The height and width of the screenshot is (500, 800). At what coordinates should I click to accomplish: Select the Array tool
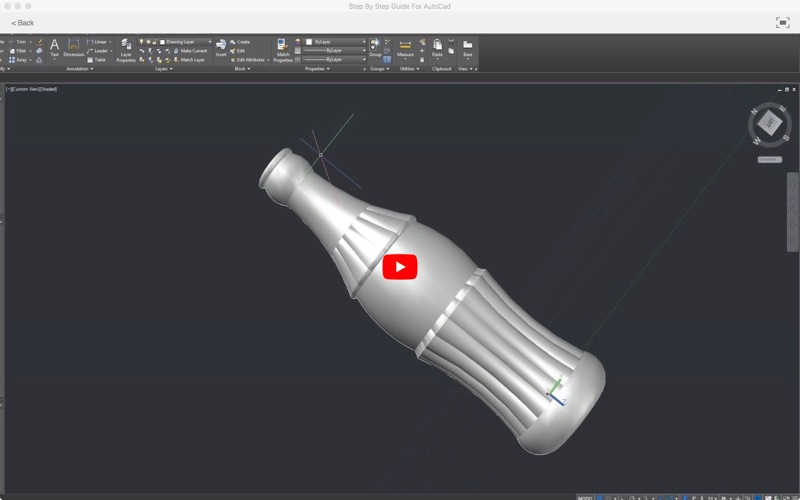tap(18, 60)
